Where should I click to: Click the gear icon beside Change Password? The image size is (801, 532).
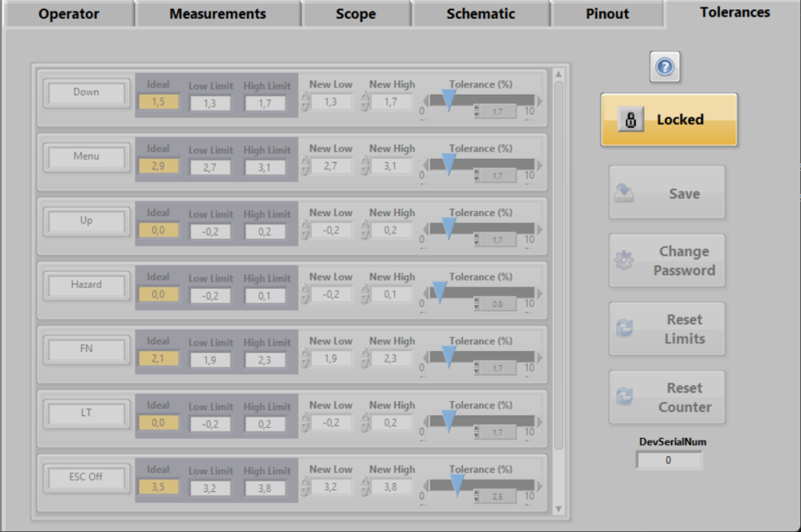[x=624, y=261]
